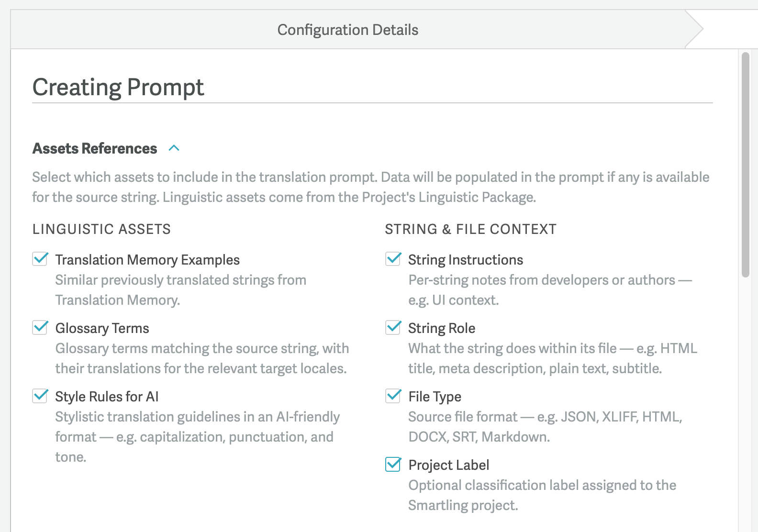
Task: Toggle the String Role checkbox
Action: pyautogui.click(x=393, y=327)
